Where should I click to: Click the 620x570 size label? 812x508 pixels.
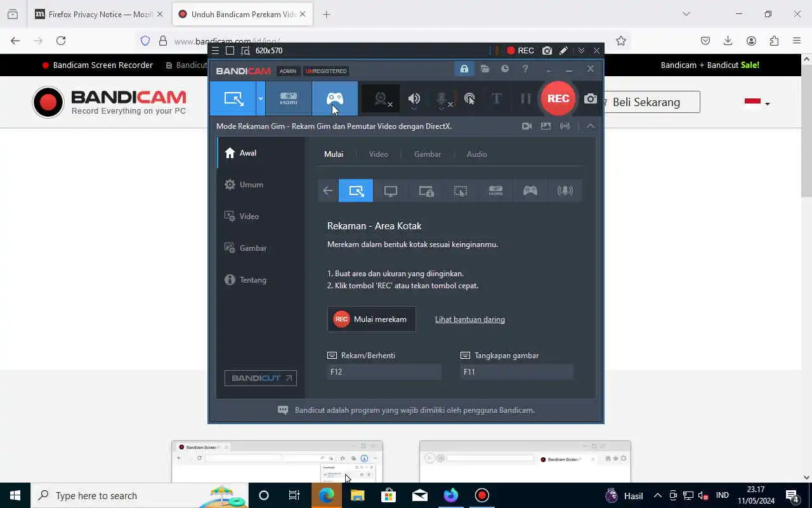[269, 51]
